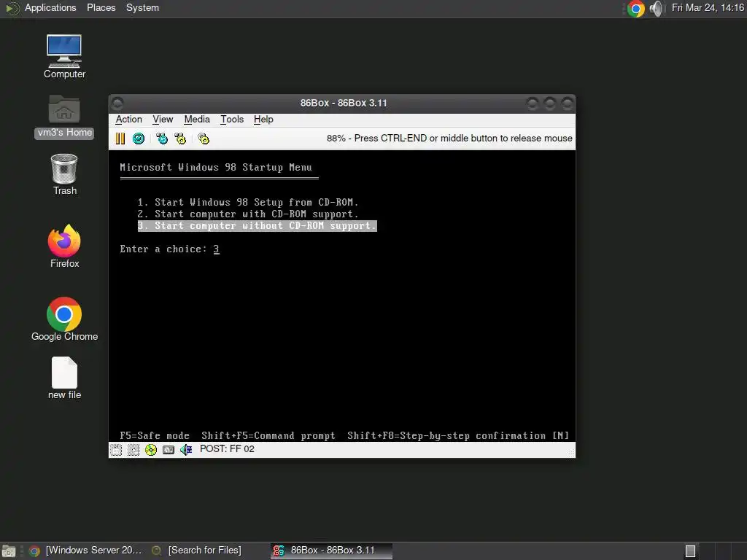Open the System menu in top panel
747x560 pixels.
point(142,7)
